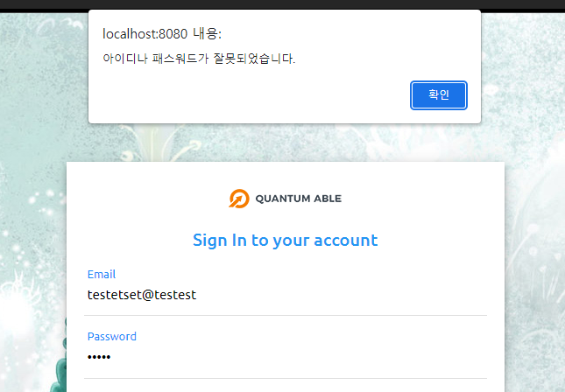Click the dark browser bar at top
Screen dimensions: 565x392
[x=282, y=4]
